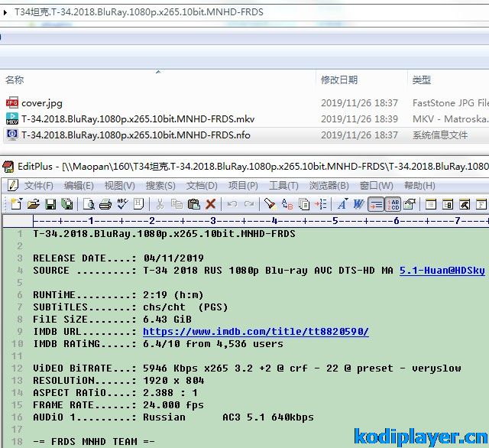Image resolution: width=489 pixels, height=448 pixels.
Task: Open the 帮助(H) menu
Action: click(419, 186)
